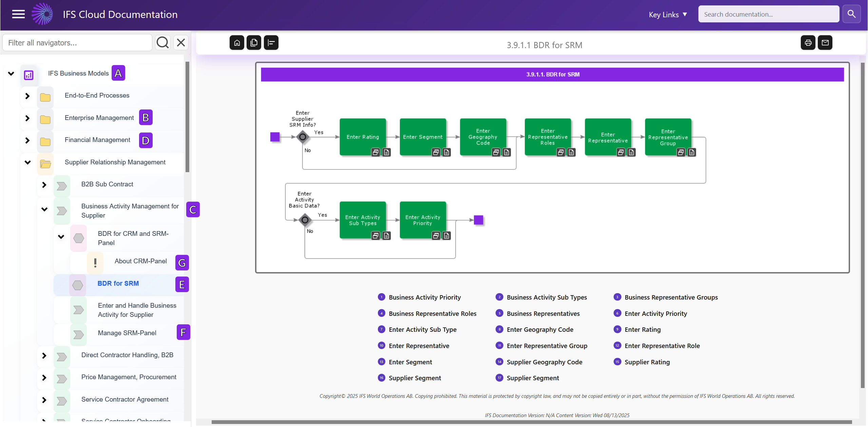Expand the Financial Management node
The image size is (868, 427).
coord(27,140)
